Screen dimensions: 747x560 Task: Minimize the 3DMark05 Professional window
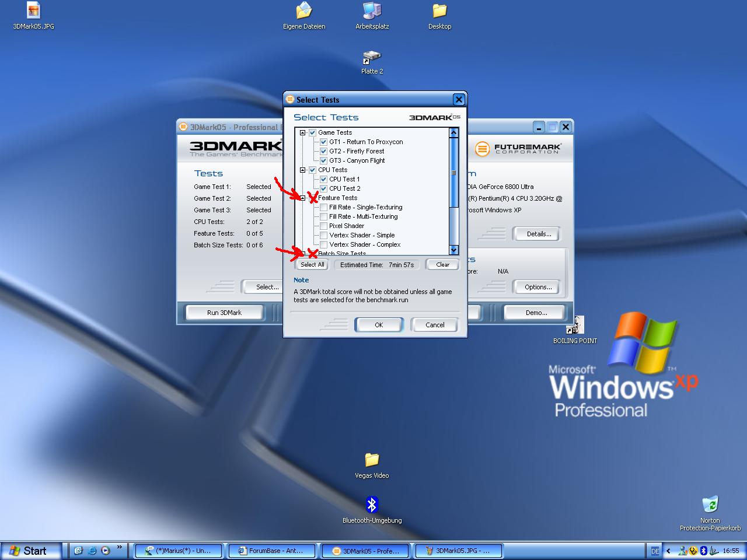pos(539,127)
